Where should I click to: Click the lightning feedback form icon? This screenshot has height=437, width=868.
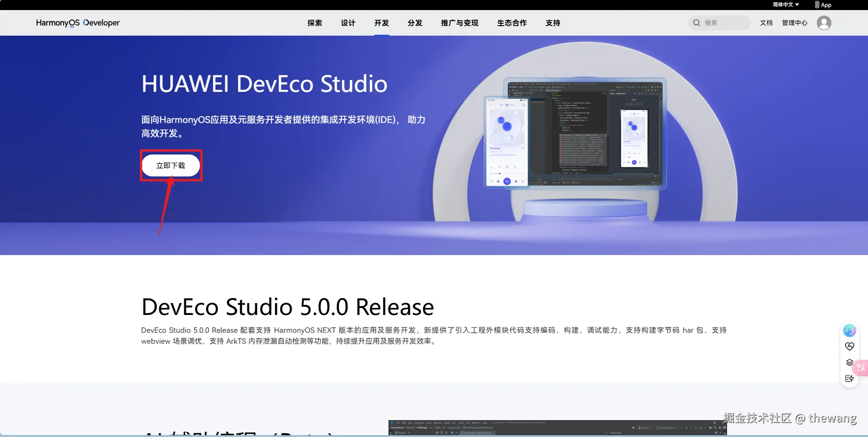849,378
